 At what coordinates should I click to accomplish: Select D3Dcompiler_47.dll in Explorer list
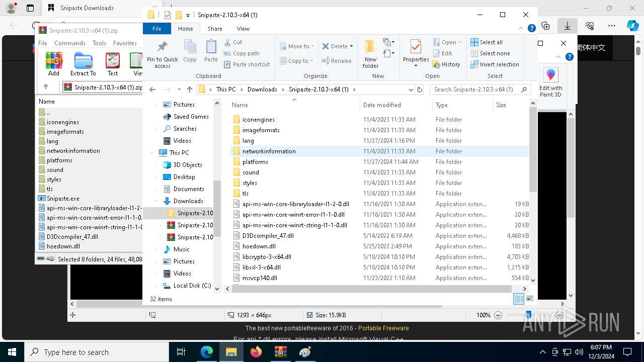(x=268, y=236)
